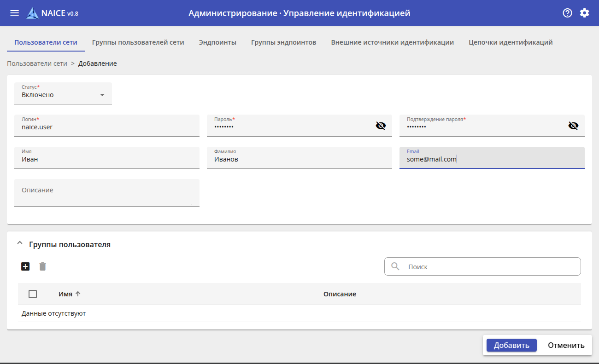Open the help question mark icon
This screenshot has width=599, height=364.
567,13
